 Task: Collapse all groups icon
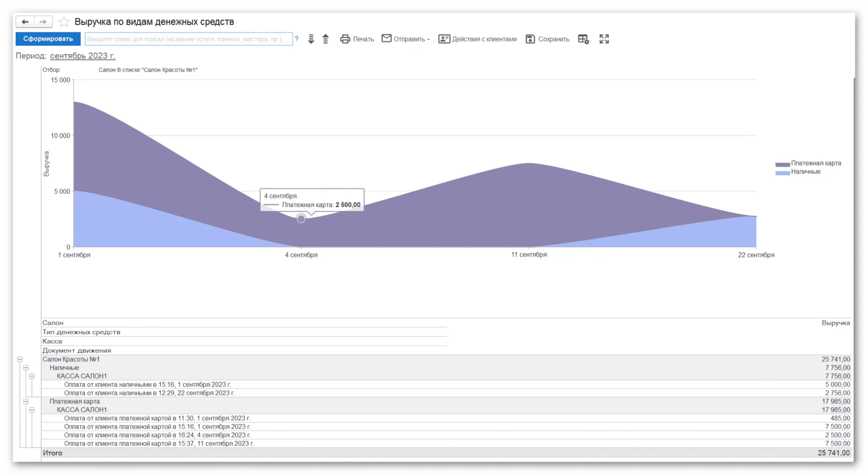tap(326, 39)
